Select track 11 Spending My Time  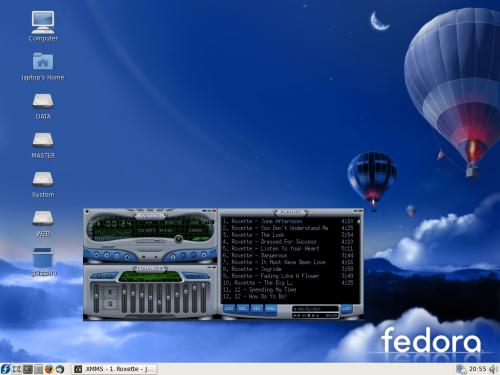tap(288, 290)
